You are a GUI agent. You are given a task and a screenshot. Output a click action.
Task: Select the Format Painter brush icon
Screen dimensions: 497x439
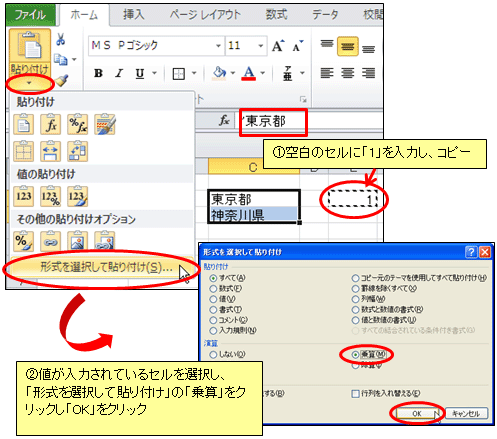point(62,80)
